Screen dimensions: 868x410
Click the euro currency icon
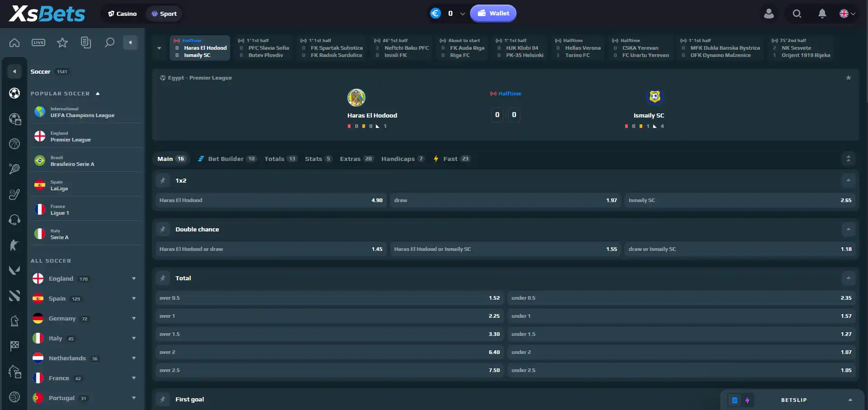pyautogui.click(x=436, y=14)
